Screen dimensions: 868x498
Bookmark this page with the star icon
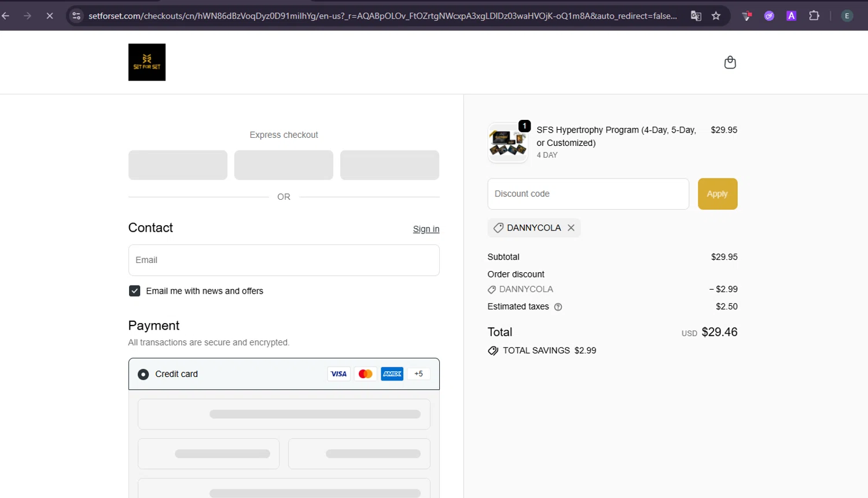[x=716, y=16]
